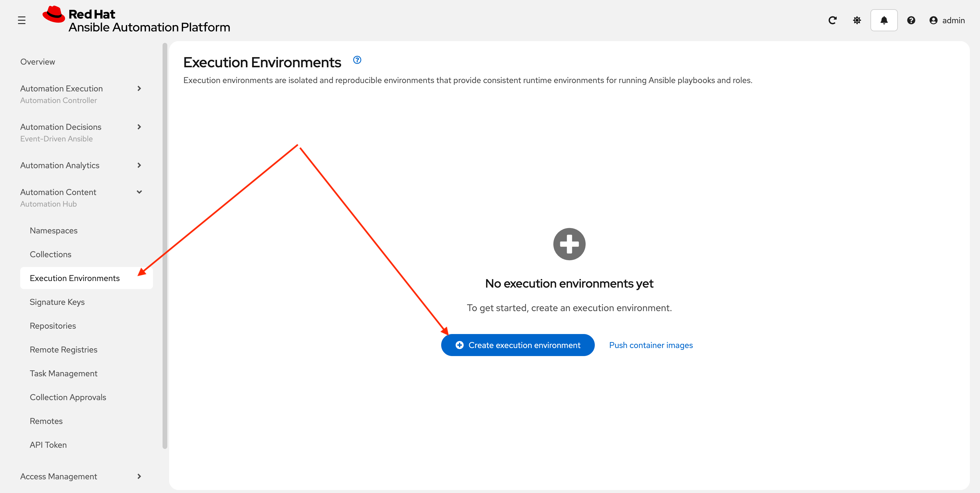Image resolution: width=980 pixels, height=493 pixels.
Task: Open Collection Approvals
Action: (68, 397)
